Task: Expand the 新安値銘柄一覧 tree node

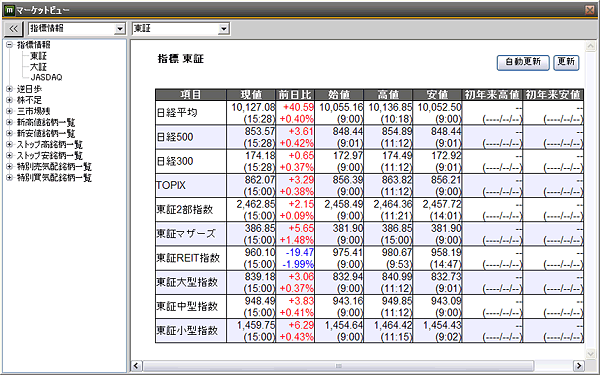Action: click(10, 134)
